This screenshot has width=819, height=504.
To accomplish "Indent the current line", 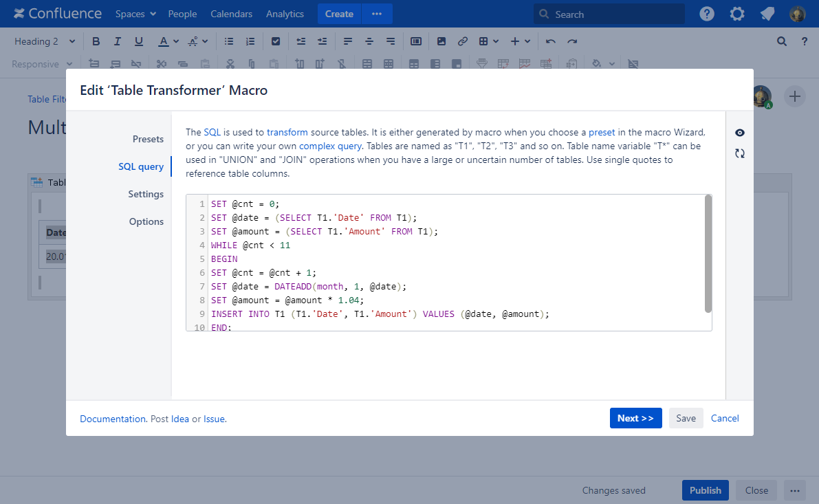I will click(323, 41).
